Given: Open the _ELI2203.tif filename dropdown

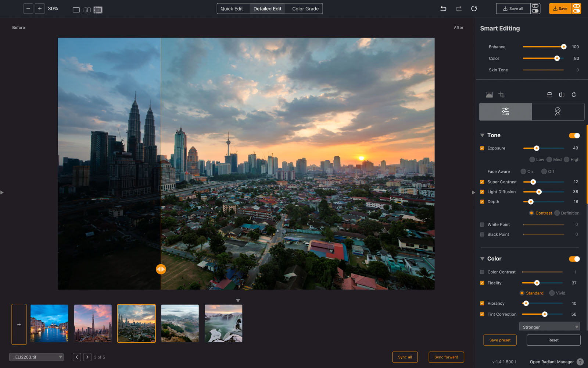Looking at the screenshot, I should pos(36,357).
